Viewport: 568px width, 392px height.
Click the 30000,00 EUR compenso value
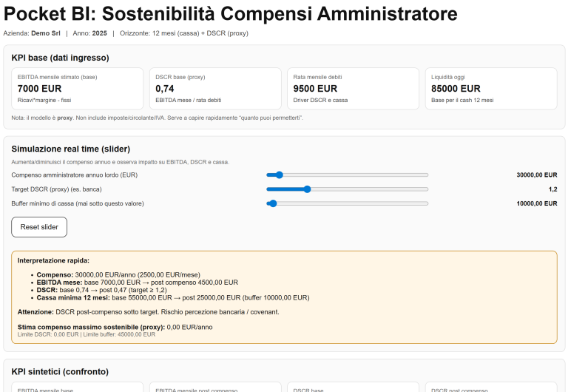536,175
